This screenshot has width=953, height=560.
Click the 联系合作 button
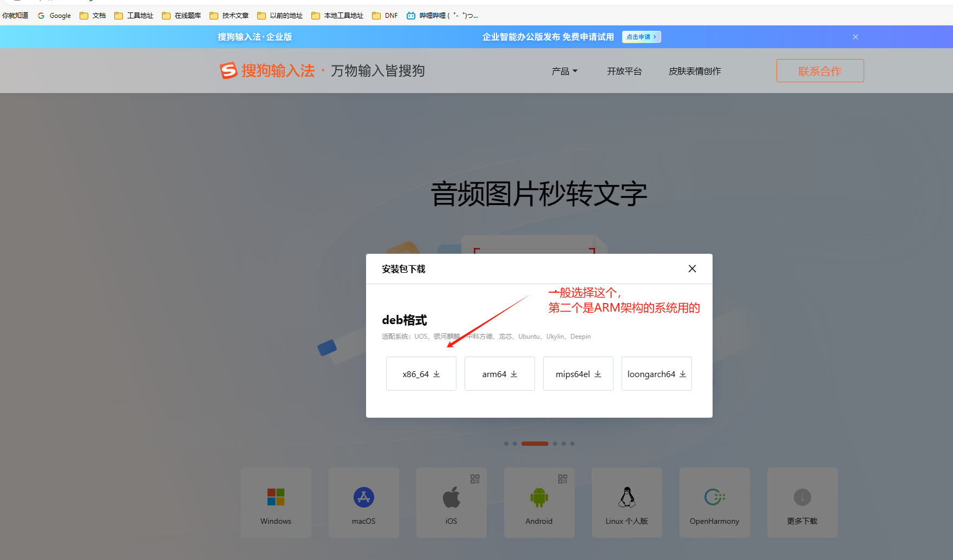(x=820, y=71)
